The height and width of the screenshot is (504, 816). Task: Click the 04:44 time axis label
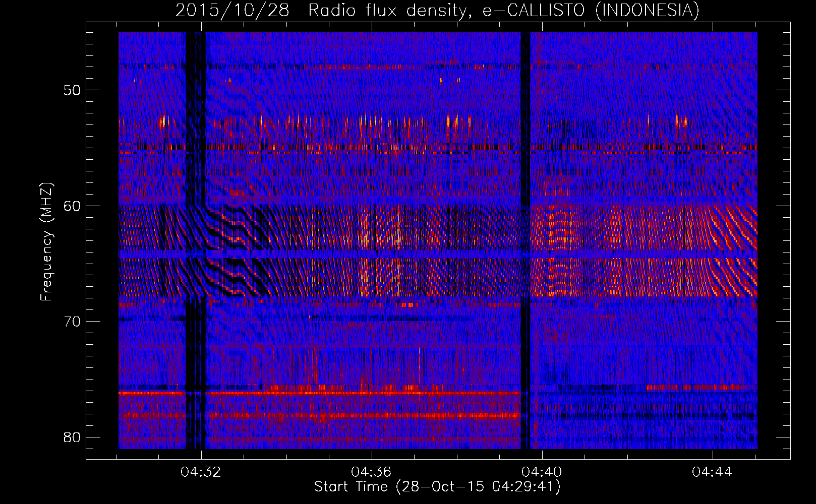point(712,472)
